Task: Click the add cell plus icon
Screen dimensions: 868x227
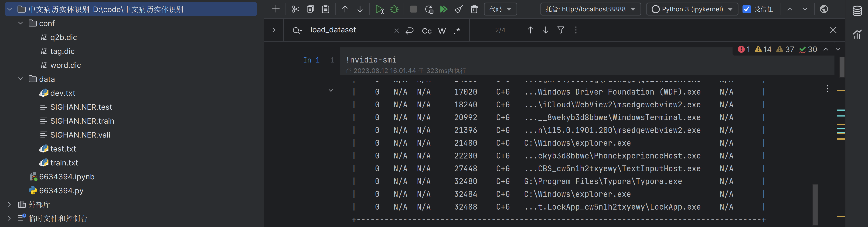Action: click(276, 9)
